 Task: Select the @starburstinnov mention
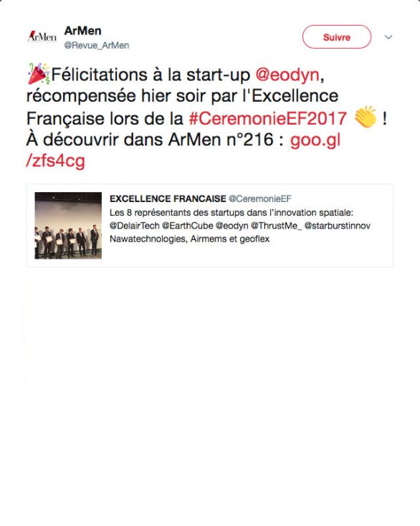(x=337, y=226)
